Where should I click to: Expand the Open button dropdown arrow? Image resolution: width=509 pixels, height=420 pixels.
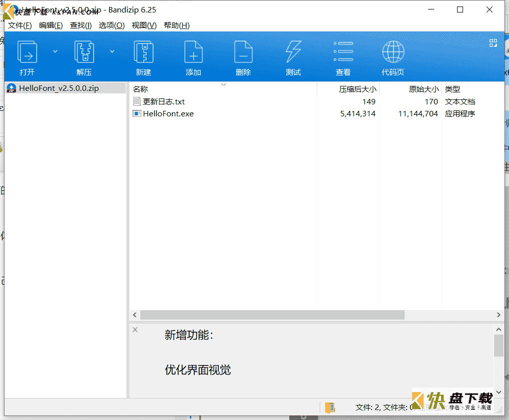click(55, 51)
